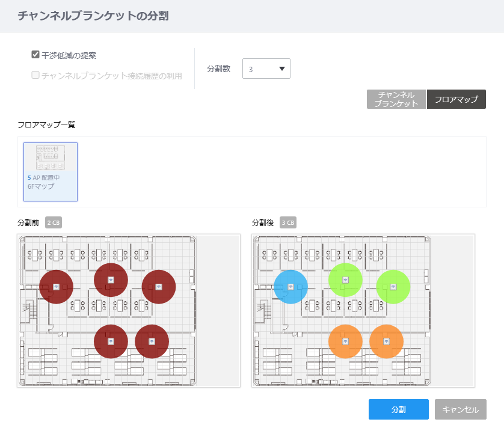Click the 3 CB badge beside 分割後

pos(288,222)
